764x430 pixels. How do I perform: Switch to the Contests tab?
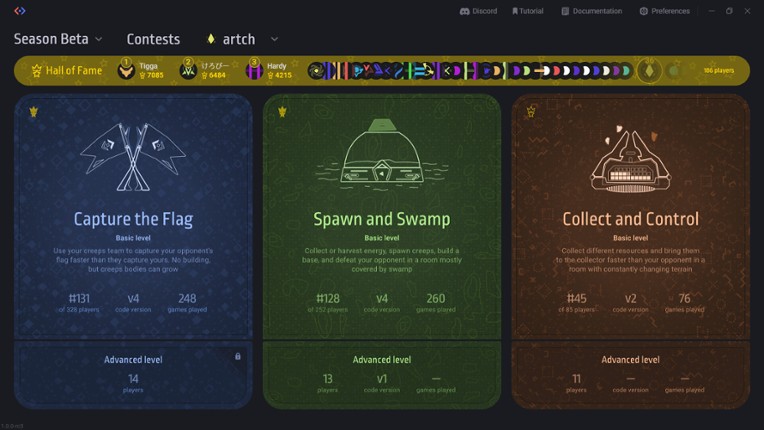[153, 39]
